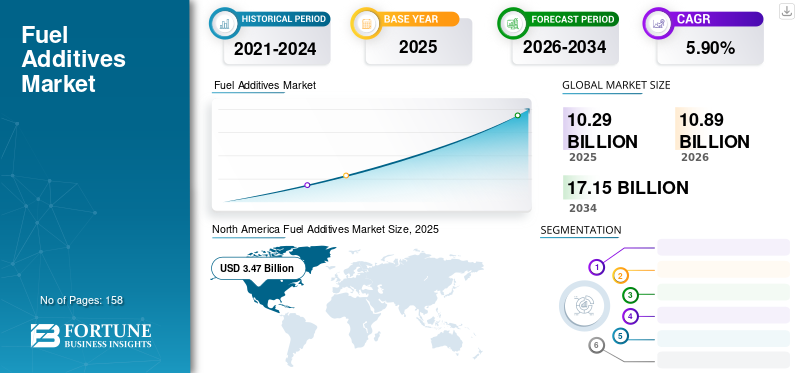Select segmentation circle number 6
The image size is (800, 373).
coord(596,345)
